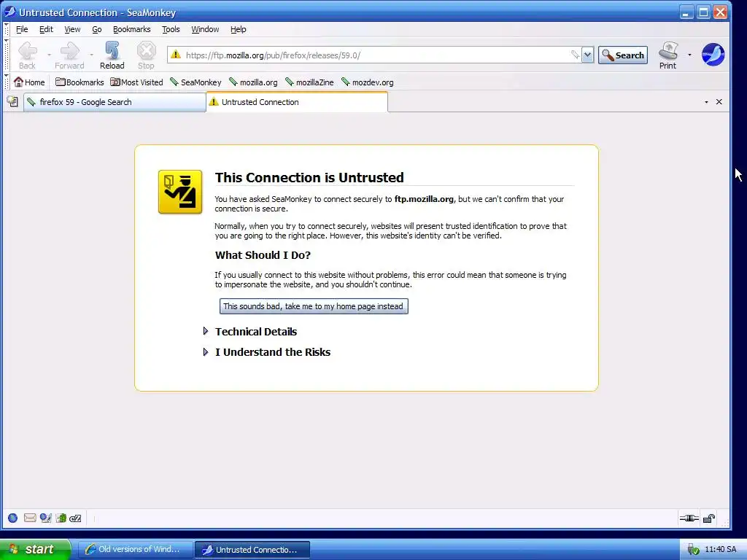Click the system tray security icon
The image size is (747, 560).
[693, 550]
